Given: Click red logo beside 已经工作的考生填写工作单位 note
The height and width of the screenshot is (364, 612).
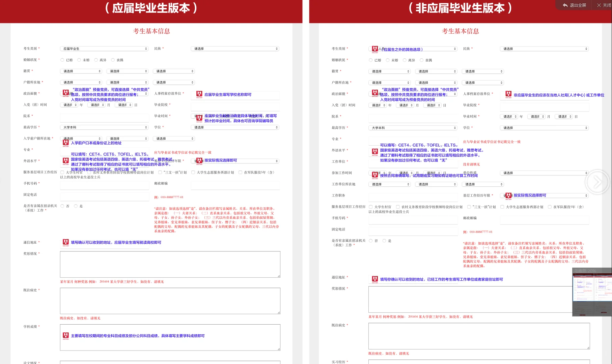Looking at the screenshot, I should point(375,279).
